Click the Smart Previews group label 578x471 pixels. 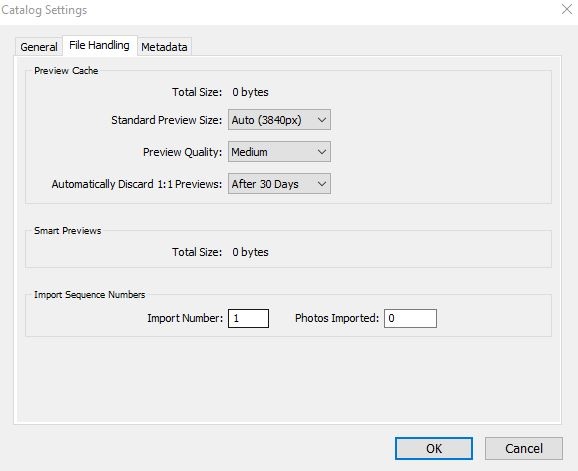[x=67, y=231]
